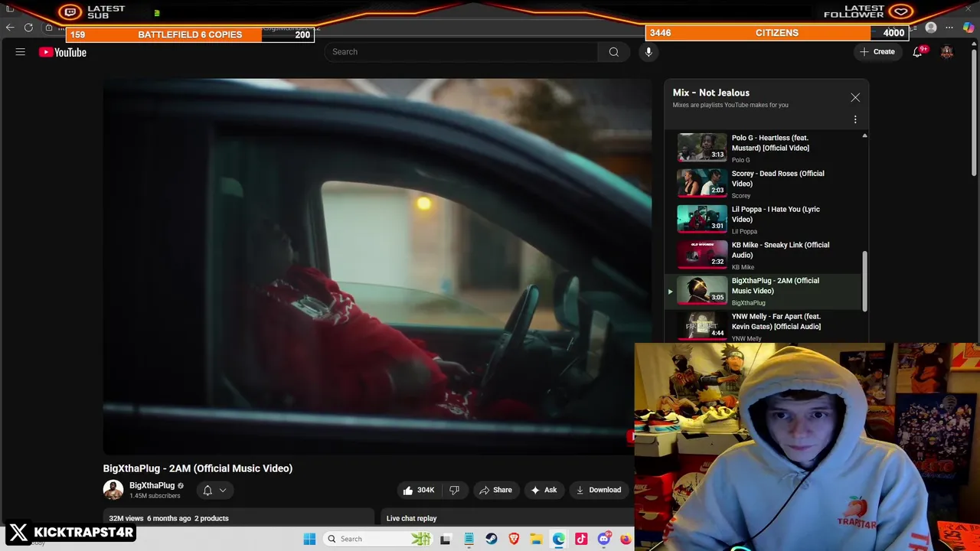The image size is (980, 551).
Task: Open Task View on taskbar
Action: point(446,539)
